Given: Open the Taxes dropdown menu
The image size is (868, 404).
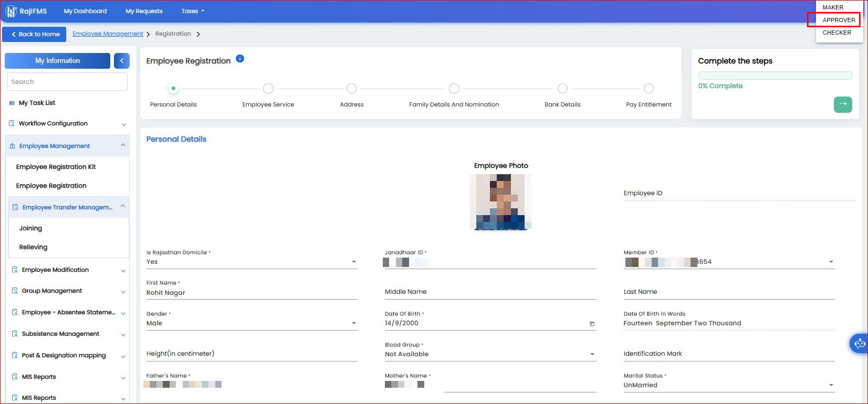Looking at the screenshot, I should pos(193,11).
